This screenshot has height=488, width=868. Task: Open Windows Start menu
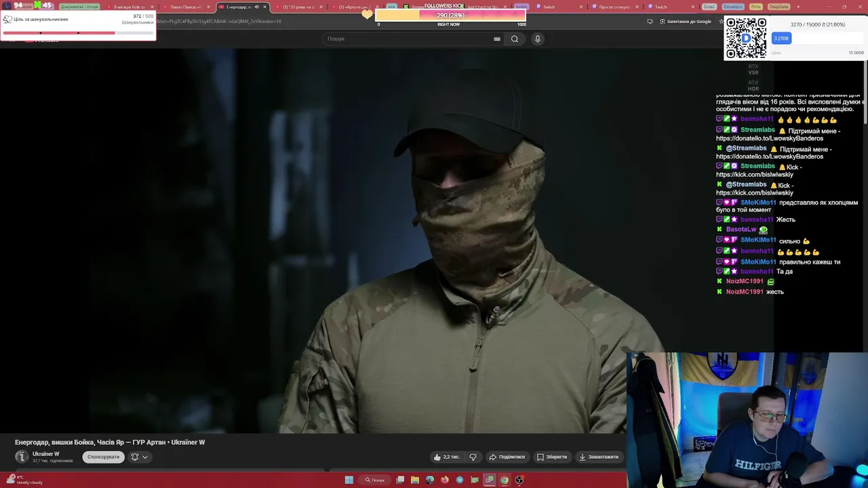click(x=349, y=480)
